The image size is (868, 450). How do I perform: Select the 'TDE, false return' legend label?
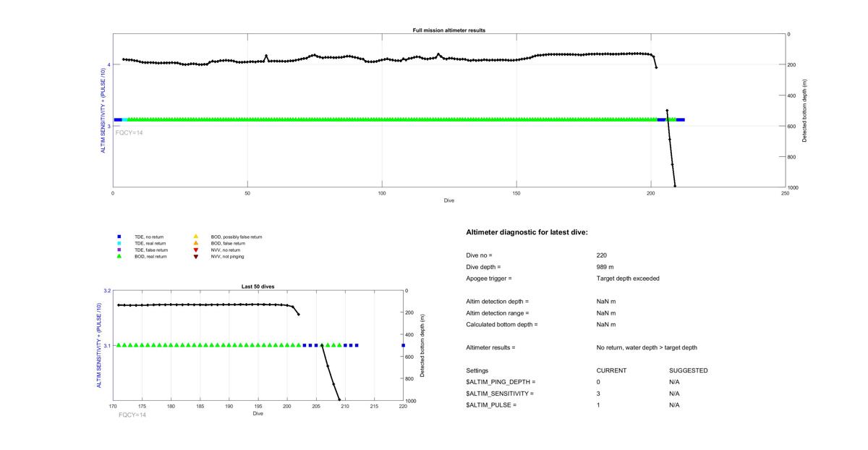click(x=151, y=250)
